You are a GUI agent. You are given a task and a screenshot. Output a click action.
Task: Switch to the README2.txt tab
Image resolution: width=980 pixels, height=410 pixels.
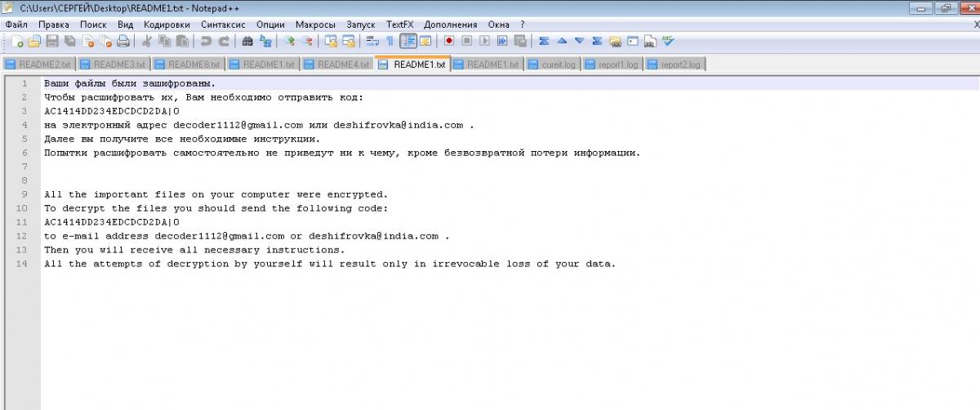39,65
